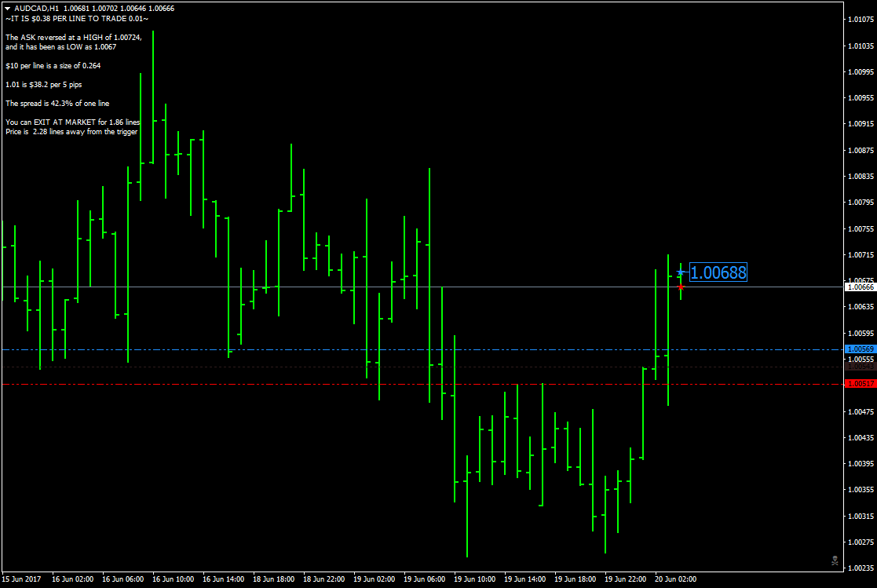Image resolution: width=877 pixels, height=588 pixels.
Task: Select the blue level label 1.00569
Action: 861,349
